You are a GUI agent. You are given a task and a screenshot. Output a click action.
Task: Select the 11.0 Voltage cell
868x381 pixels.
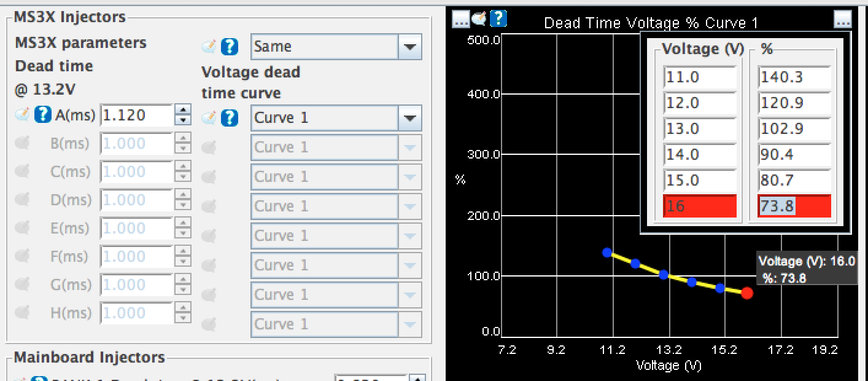[x=699, y=77]
